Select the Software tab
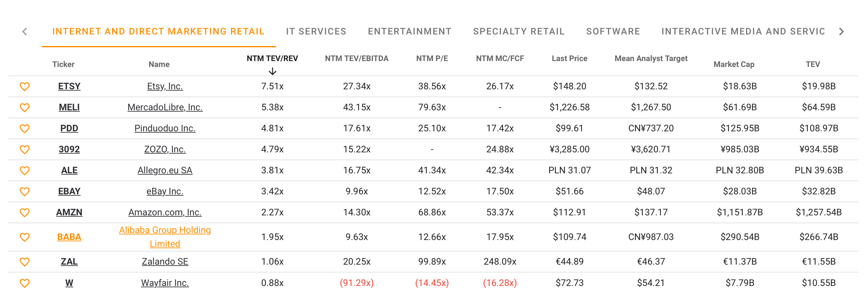 click(613, 31)
